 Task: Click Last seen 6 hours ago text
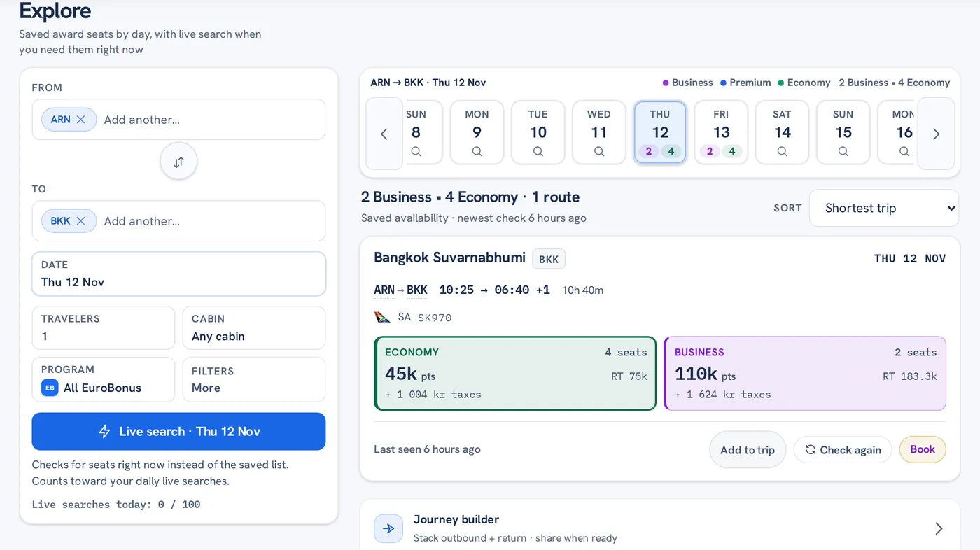click(427, 450)
